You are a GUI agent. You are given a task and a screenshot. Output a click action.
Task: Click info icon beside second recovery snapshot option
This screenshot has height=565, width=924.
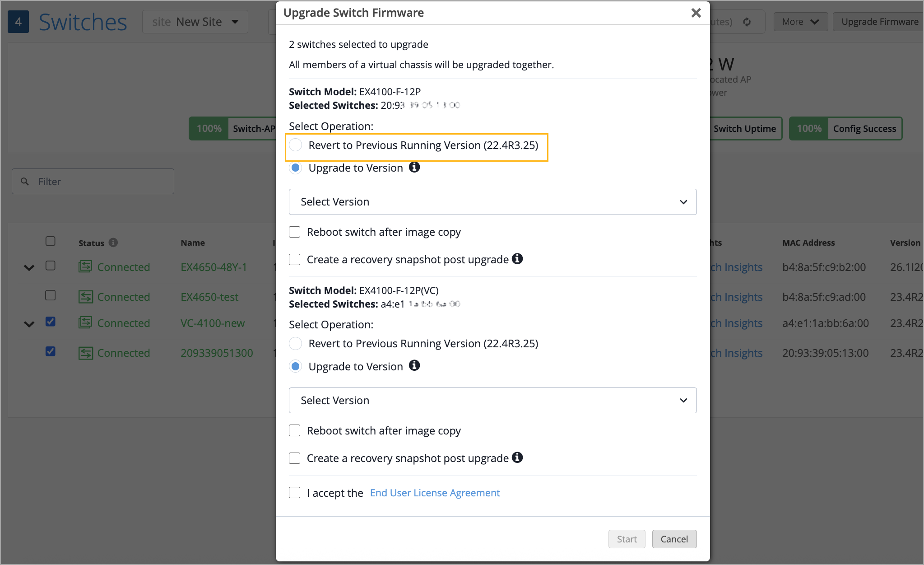[517, 458]
